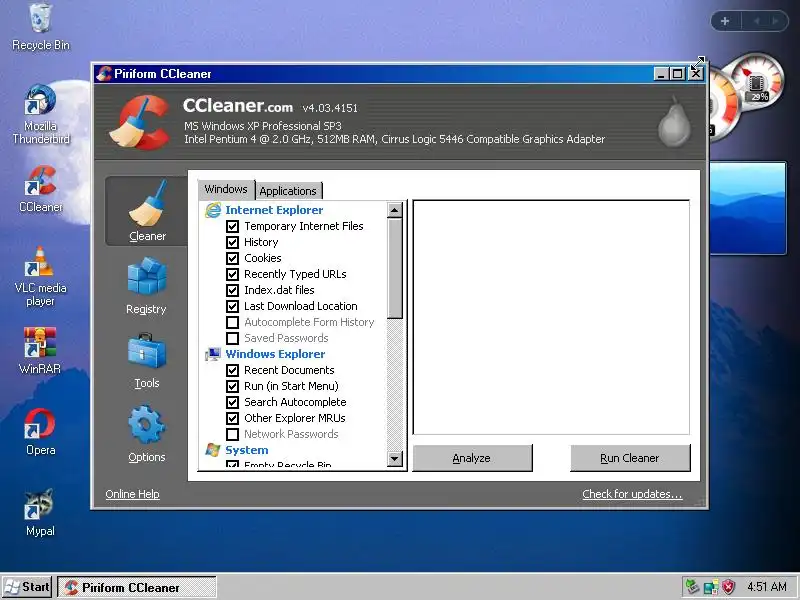Open the Options gear in sidebar
The image size is (800, 600).
coord(147,434)
